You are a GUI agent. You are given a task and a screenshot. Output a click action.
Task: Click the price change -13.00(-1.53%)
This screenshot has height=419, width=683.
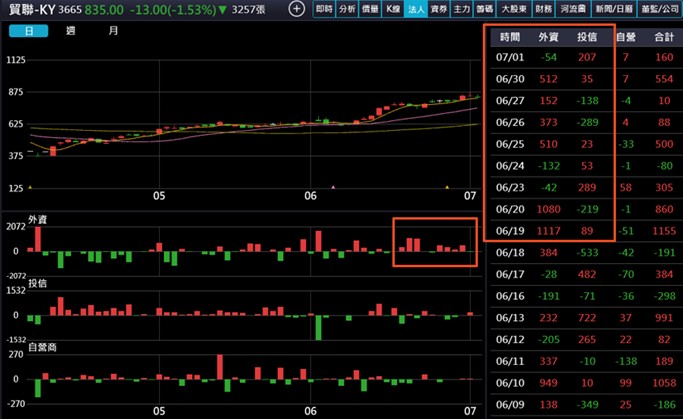pos(173,10)
